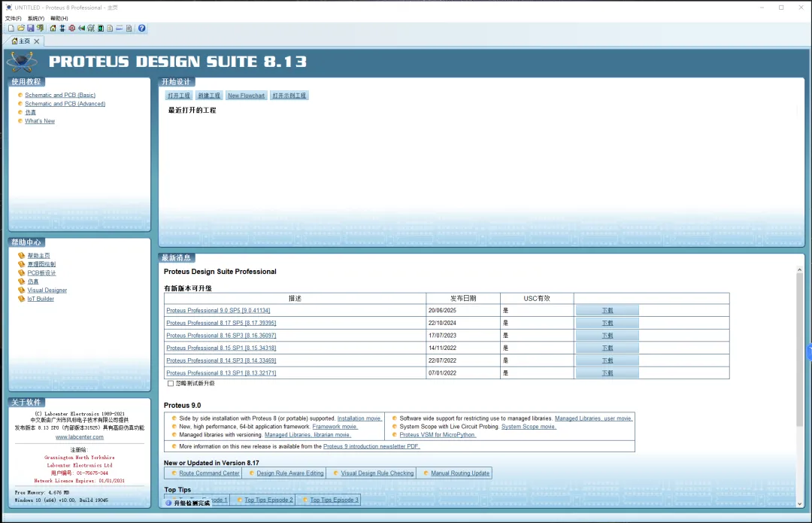Viewport: 812px width, 523px height.
Task: Open the Route Command Center link
Action: (x=209, y=473)
